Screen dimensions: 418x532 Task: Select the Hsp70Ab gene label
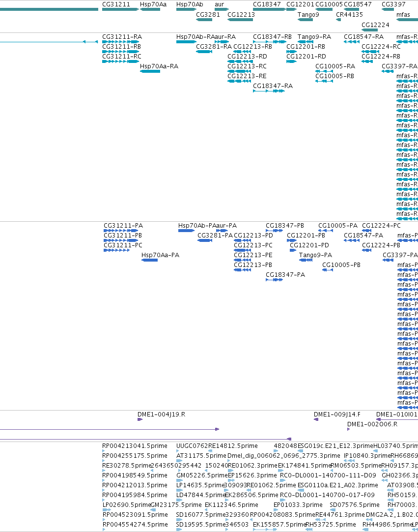(190, 4)
